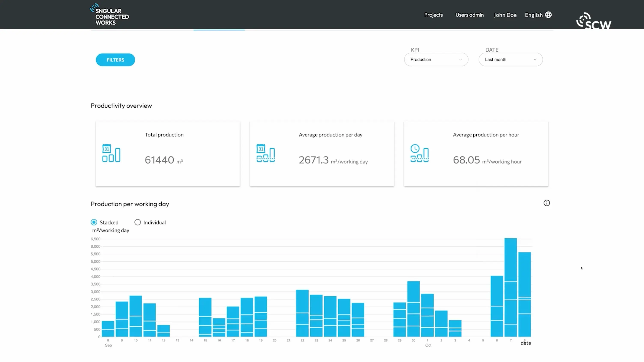This screenshot has width=644, height=362.
Task: Open the chart info icon
Action: [547, 203]
